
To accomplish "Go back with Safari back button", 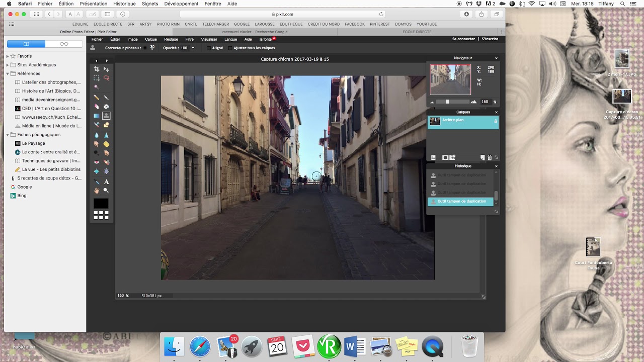I will (49, 14).
